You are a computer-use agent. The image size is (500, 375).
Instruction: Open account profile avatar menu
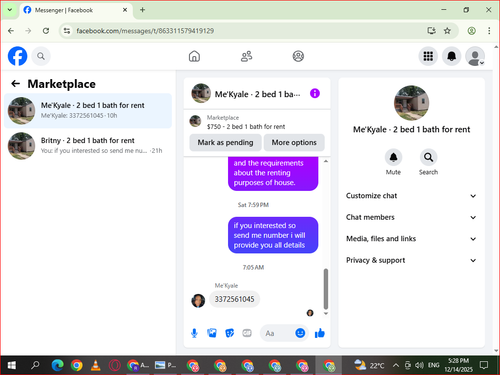click(475, 56)
